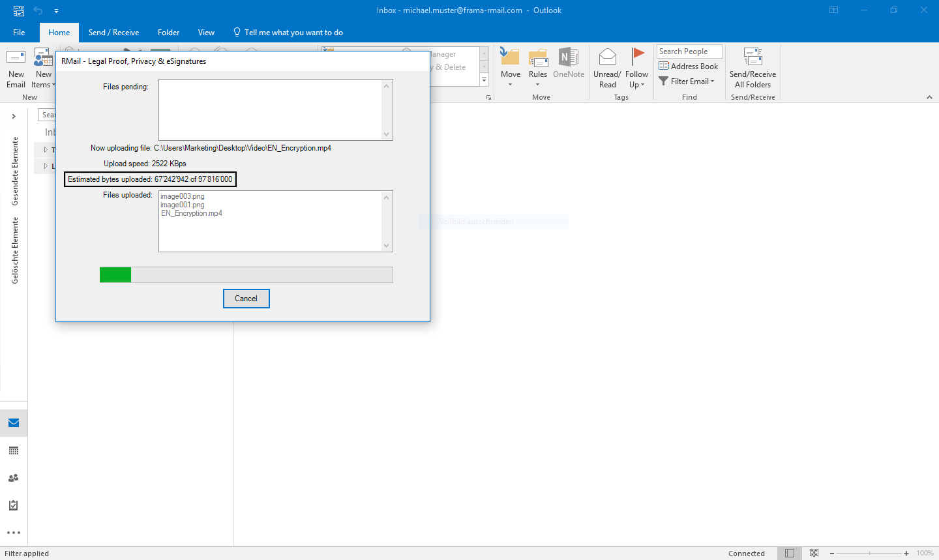Open the Address Book
The height and width of the screenshot is (560, 939).
point(689,66)
